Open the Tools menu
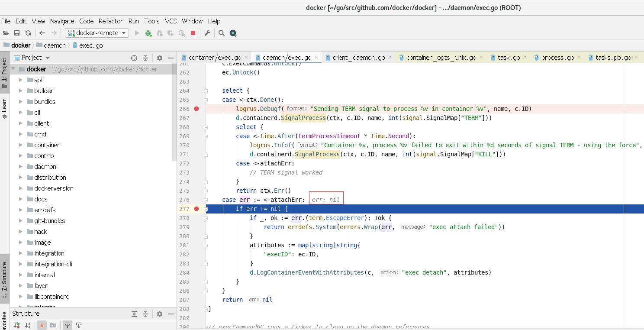 (x=151, y=21)
